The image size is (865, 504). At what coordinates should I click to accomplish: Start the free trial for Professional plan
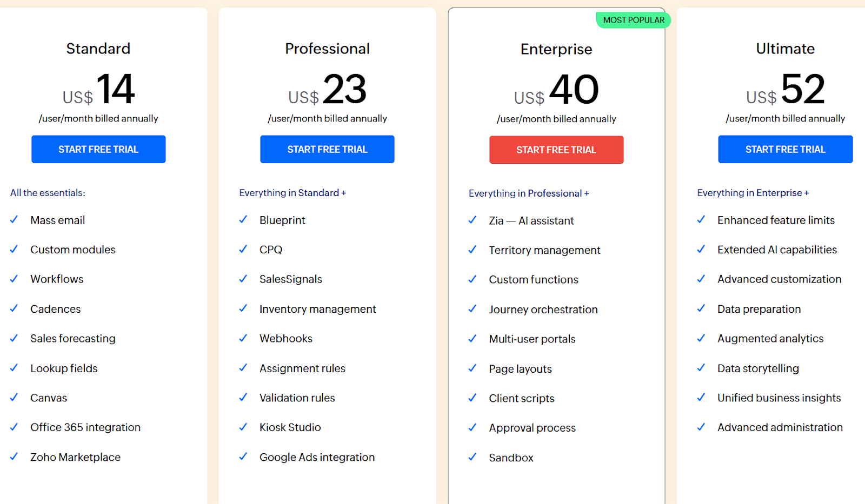[x=327, y=149]
